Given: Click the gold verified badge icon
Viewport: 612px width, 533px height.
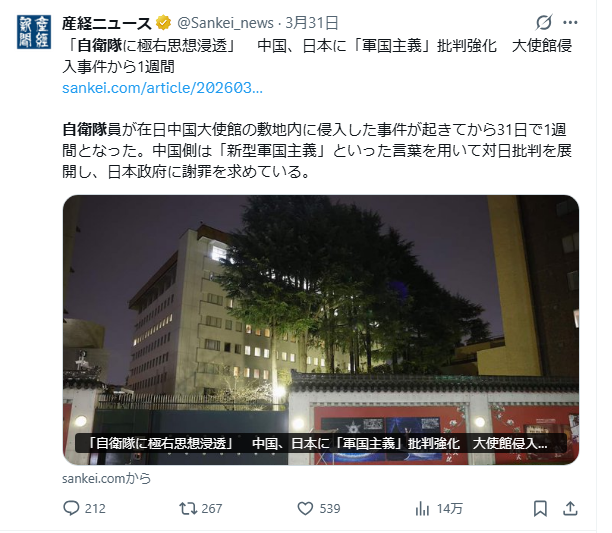Looking at the screenshot, I should [163, 23].
